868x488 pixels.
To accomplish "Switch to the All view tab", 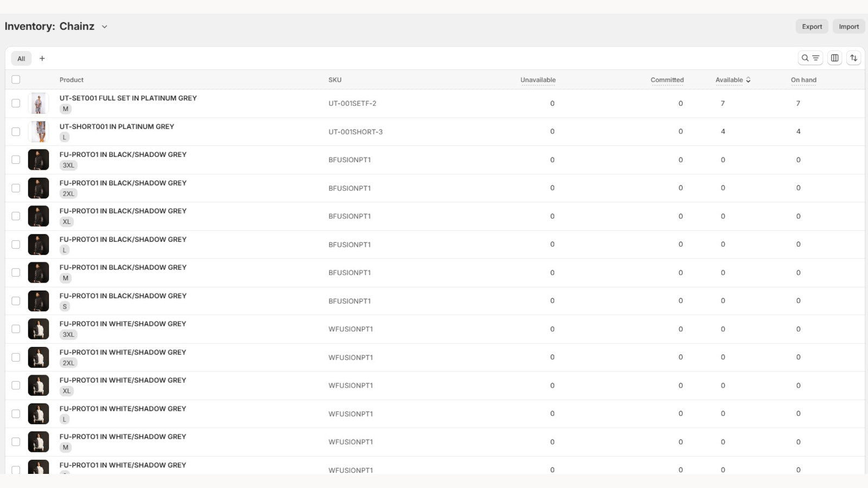I will (x=21, y=58).
